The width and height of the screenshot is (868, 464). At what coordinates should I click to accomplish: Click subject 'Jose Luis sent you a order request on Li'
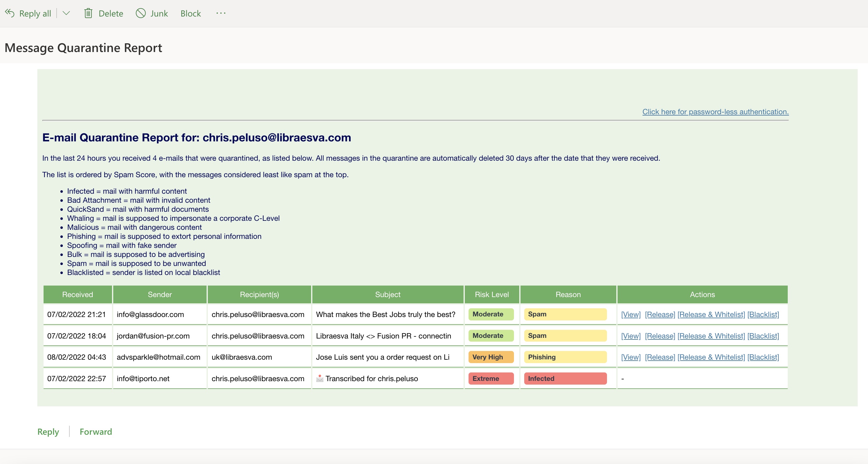click(x=382, y=357)
